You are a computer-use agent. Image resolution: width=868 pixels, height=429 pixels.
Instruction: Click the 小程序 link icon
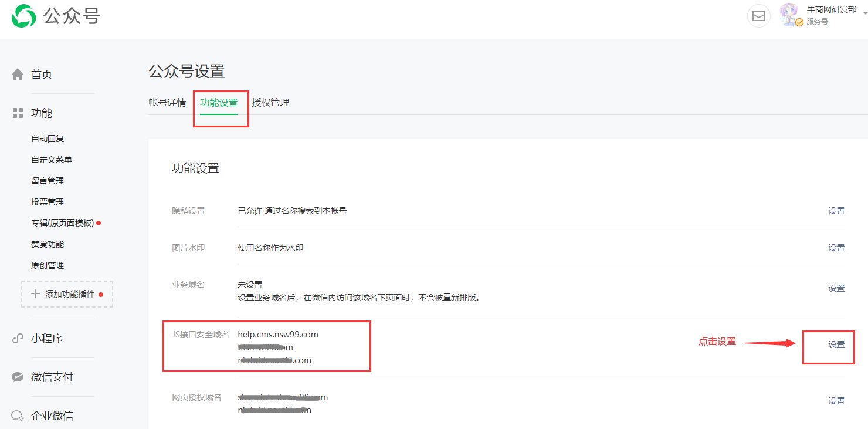(x=18, y=339)
